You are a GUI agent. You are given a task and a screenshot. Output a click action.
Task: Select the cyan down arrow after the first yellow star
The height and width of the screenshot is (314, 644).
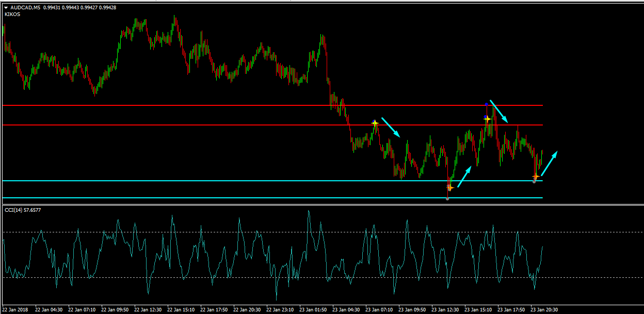(x=391, y=127)
